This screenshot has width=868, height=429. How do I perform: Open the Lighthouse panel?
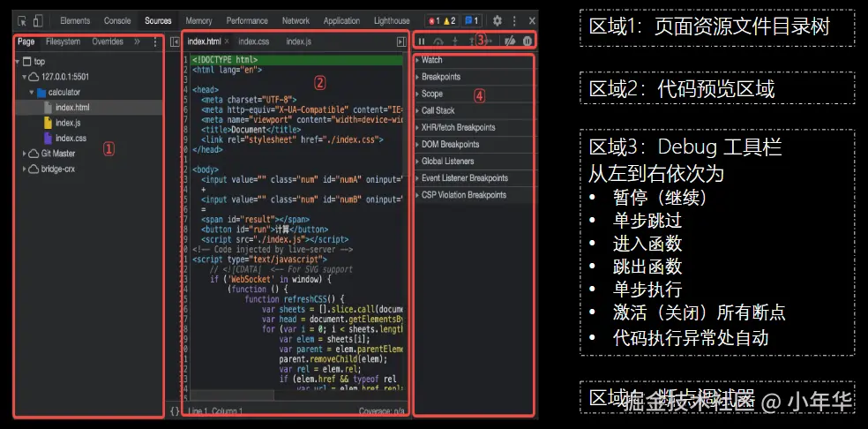point(392,21)
